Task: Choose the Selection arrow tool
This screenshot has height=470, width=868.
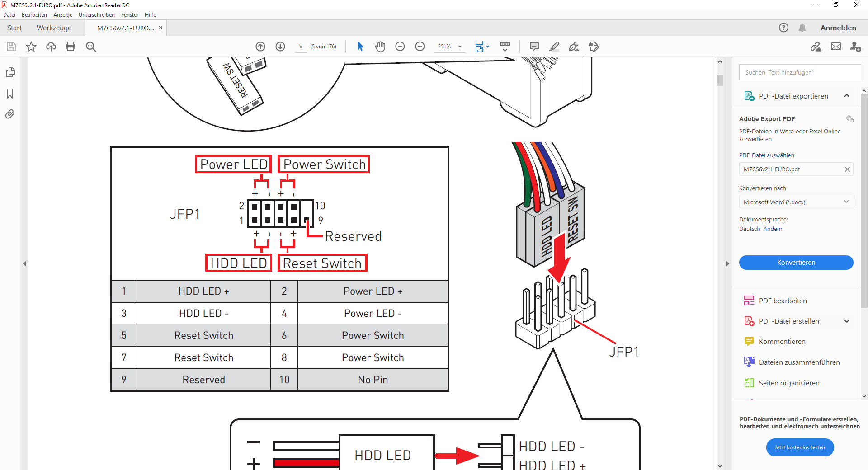Action: [x=360, y=47]
